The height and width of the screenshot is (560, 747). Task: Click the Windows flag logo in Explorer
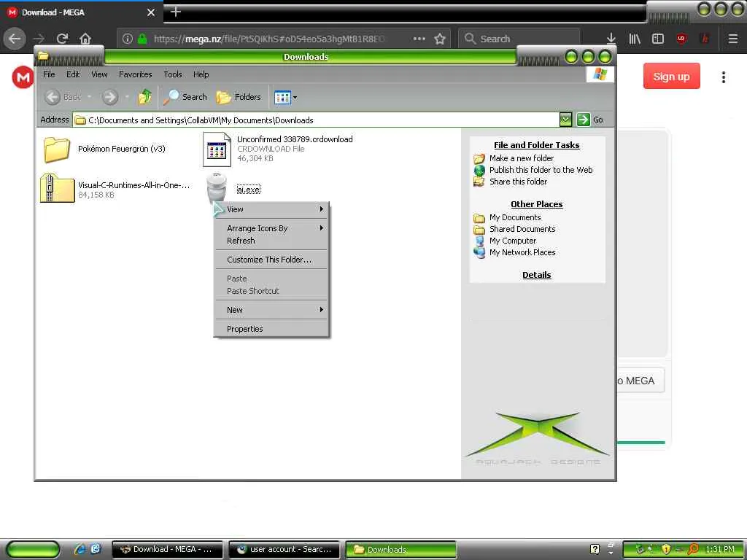[600, 74]
